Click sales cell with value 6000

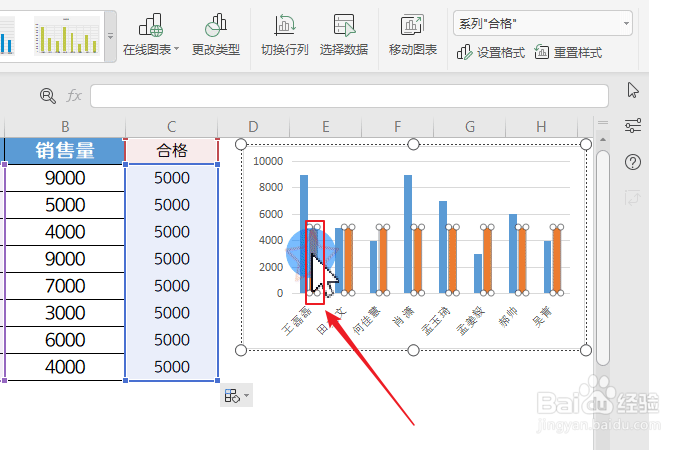tap(65, 340)
